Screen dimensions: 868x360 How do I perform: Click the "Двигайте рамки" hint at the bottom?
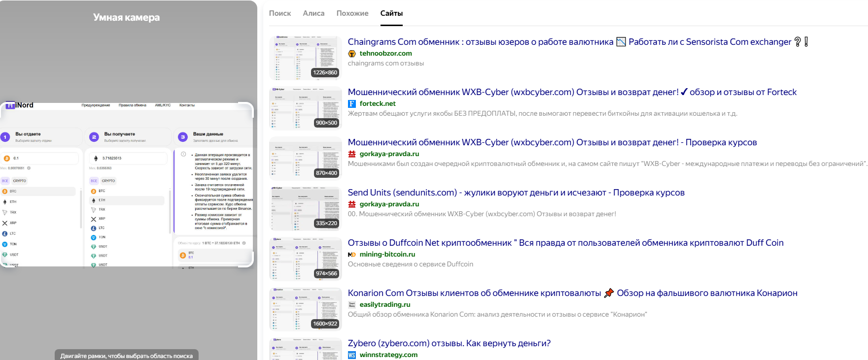pos(127,356)
